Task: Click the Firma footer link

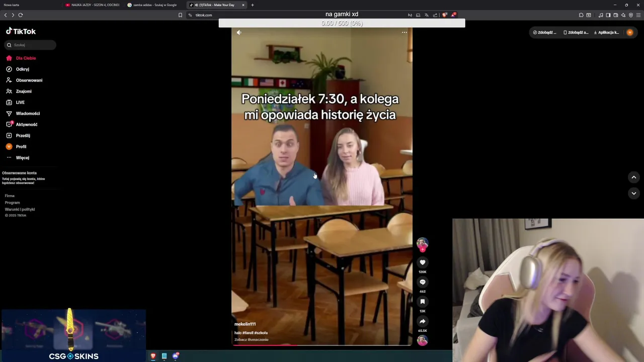Action: pyautogui.click(x=10, y=196)
